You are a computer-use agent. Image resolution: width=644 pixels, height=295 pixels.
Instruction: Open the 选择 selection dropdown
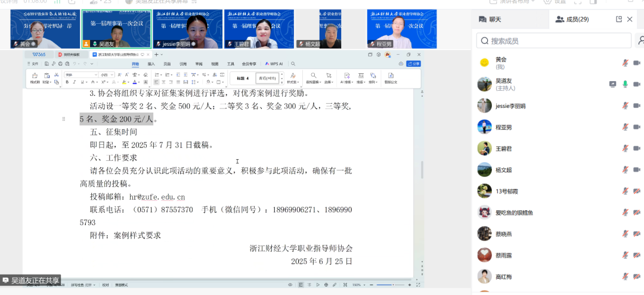329,78
